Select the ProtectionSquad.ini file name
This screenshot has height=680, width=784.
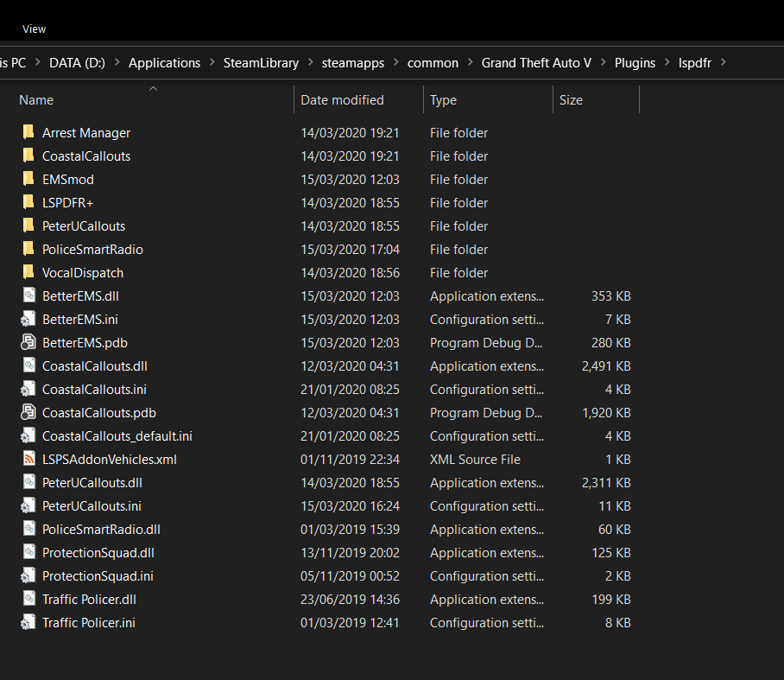pos(98,576)
